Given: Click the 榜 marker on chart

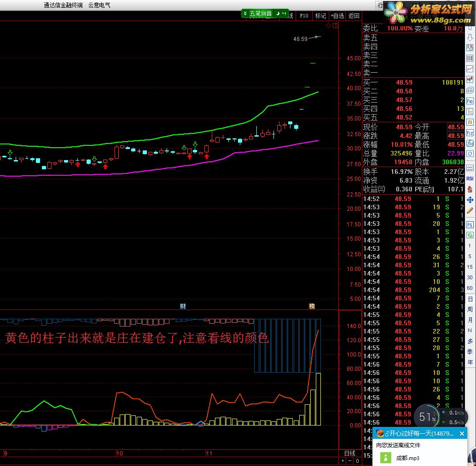Looking at the screenshot, I should 312,306.
